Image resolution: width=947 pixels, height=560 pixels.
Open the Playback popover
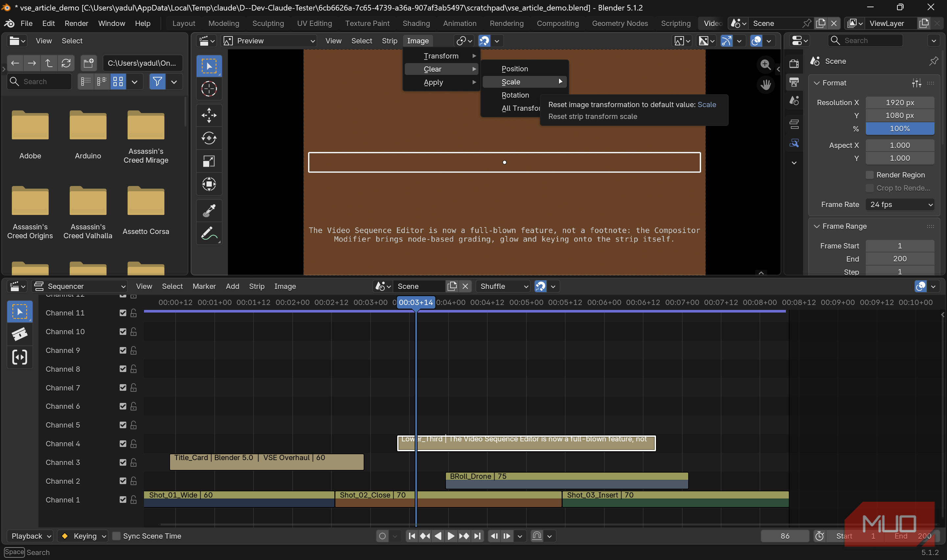(31, 536)
